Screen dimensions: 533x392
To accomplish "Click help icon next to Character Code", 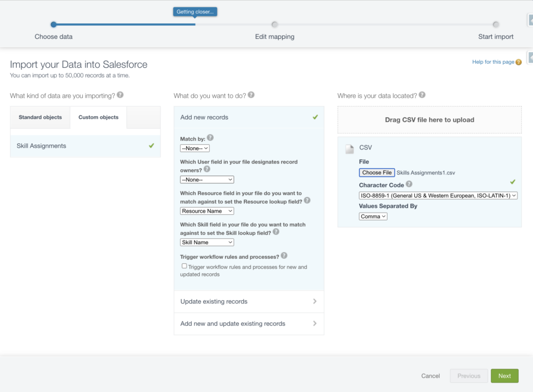I will tap(409, 184).
